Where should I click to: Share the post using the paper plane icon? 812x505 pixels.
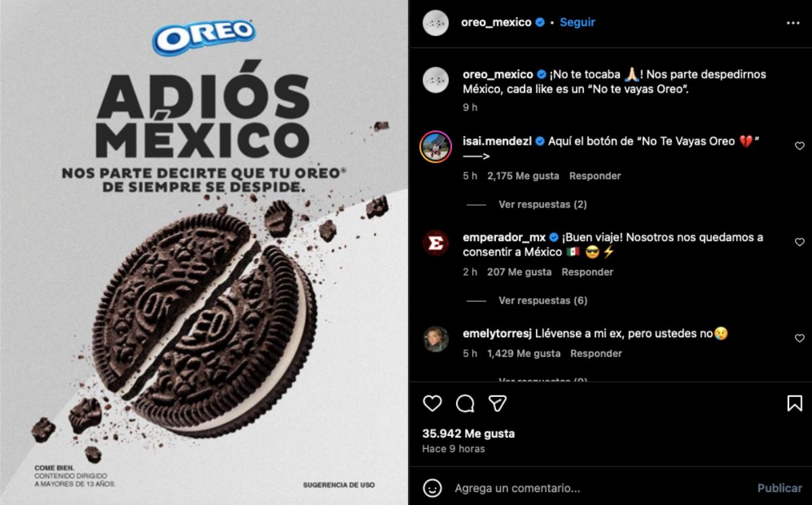pos(498,404)
